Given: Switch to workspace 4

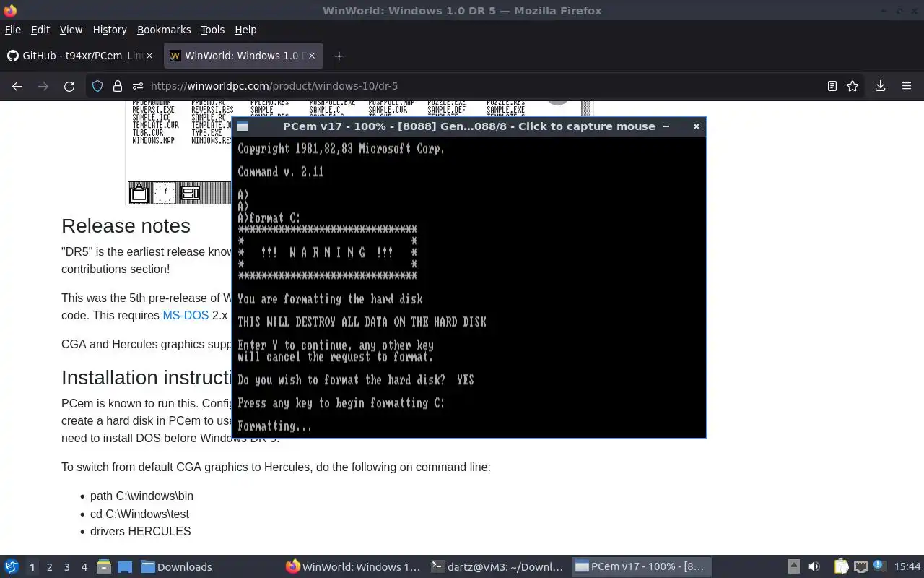Looking at the screenshot, I should pos(84,567).
